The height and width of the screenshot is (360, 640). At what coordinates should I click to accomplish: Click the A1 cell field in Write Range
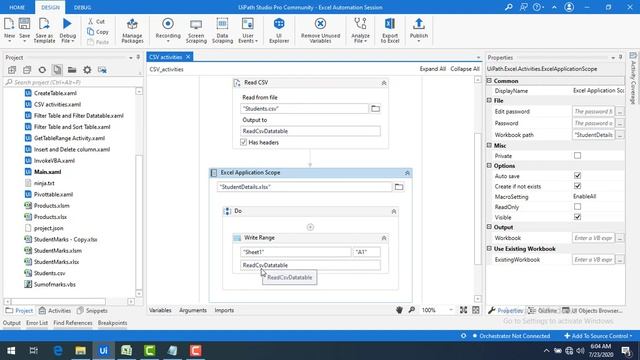pyautogui.click(x=367, y=252)
